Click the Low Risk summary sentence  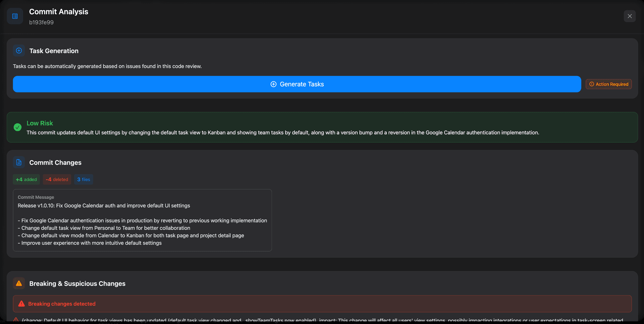283,133
